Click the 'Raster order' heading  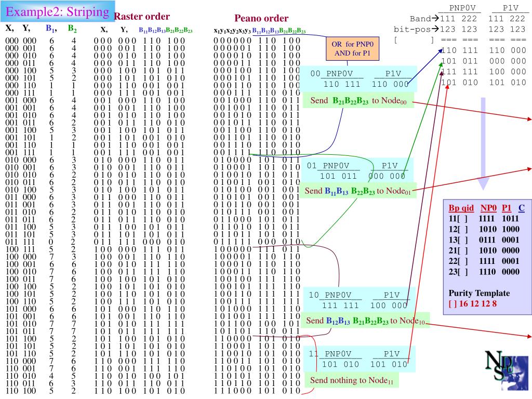coord(142,16)
